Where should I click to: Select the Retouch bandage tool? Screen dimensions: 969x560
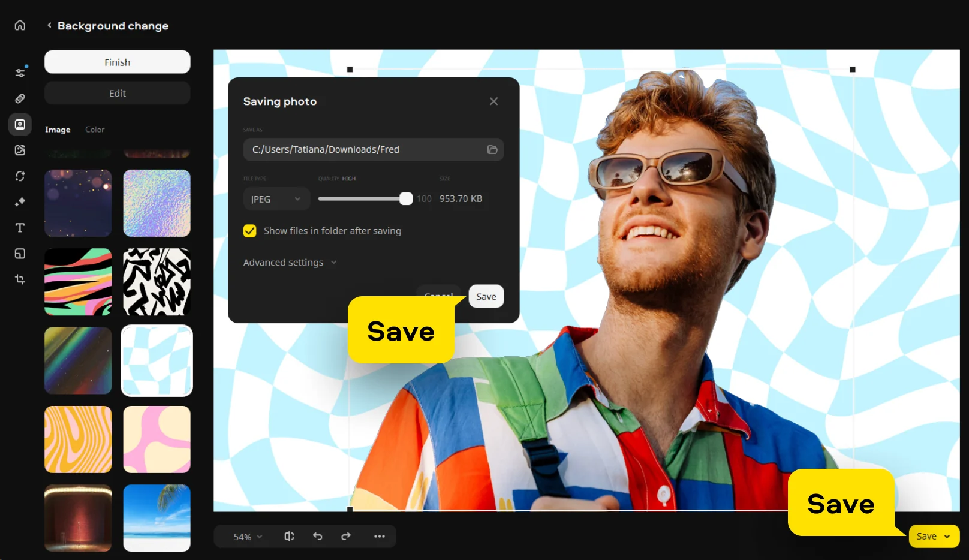coord(20,98)
